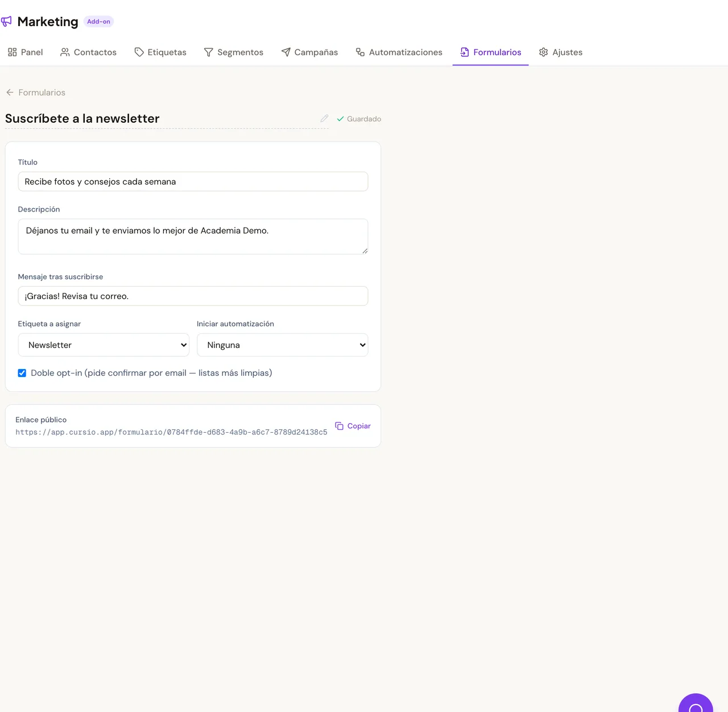This screenshot has height=712, width=728.
Task: Click the 'Doble opt-in' label text
Action: 151,373
